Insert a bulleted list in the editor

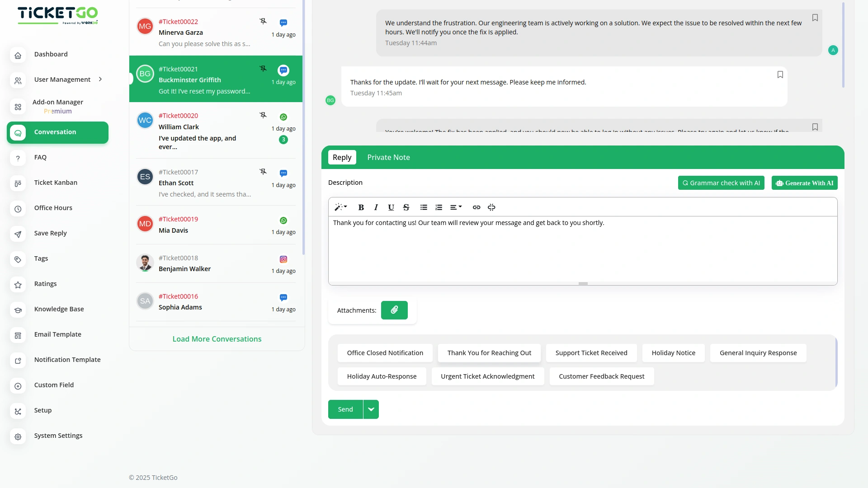423,207
